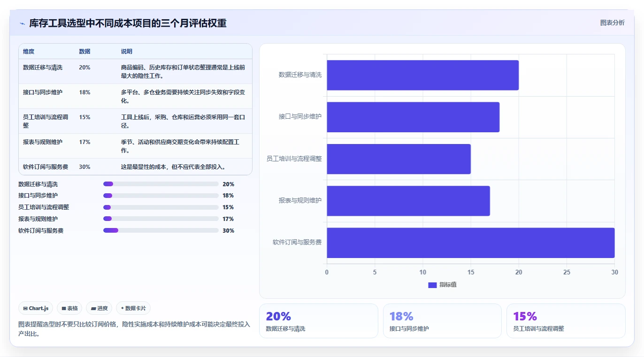This screenshot has height=357, width=644.
Task: Click the 报表与规则维护 chart bar
Action: pyautogui.click(x=408, y=201)
